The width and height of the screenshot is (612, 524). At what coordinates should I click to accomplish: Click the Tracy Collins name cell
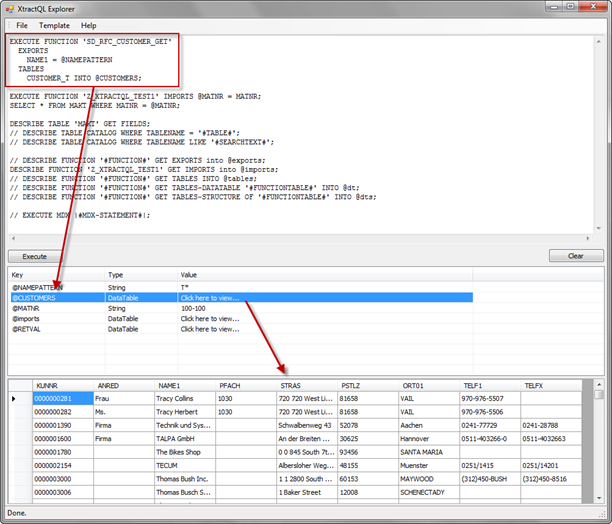[x=183, y=399]
